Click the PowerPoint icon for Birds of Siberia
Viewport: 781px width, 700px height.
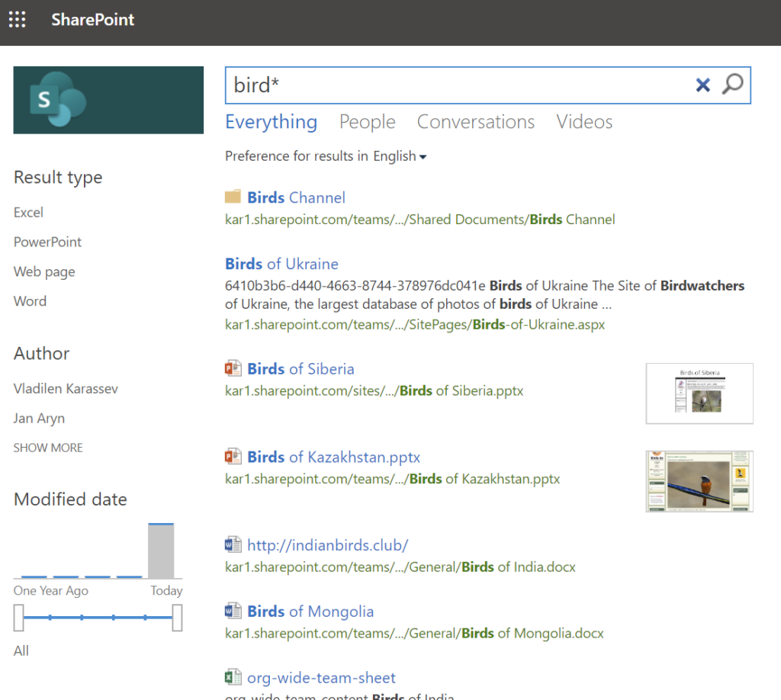click(233, 368)
